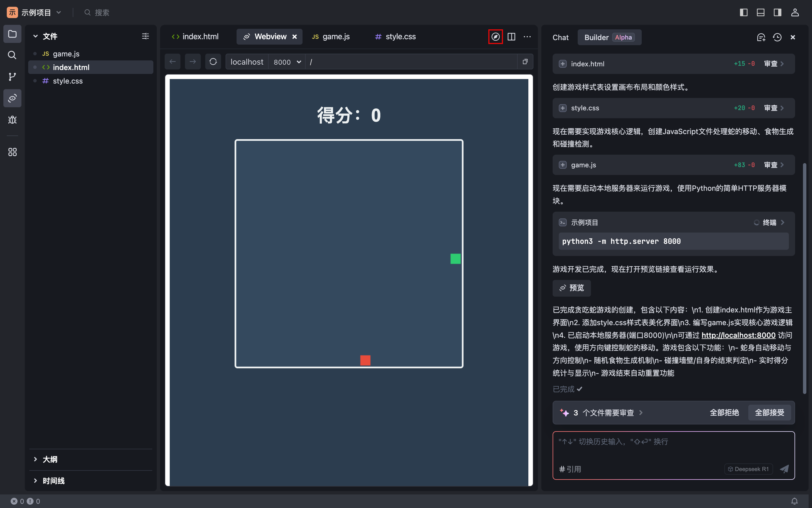Screen dimensions: 812x508
Task: Close the Builder chat panel
Action: click(793, 37)
